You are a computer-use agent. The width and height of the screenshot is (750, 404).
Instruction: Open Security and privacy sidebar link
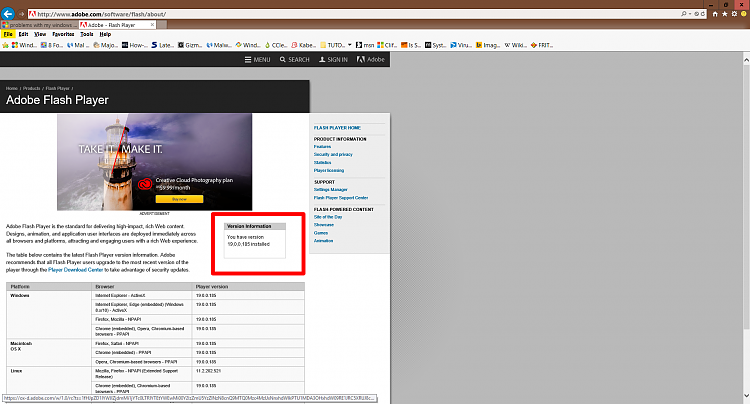tap(333, 154)
